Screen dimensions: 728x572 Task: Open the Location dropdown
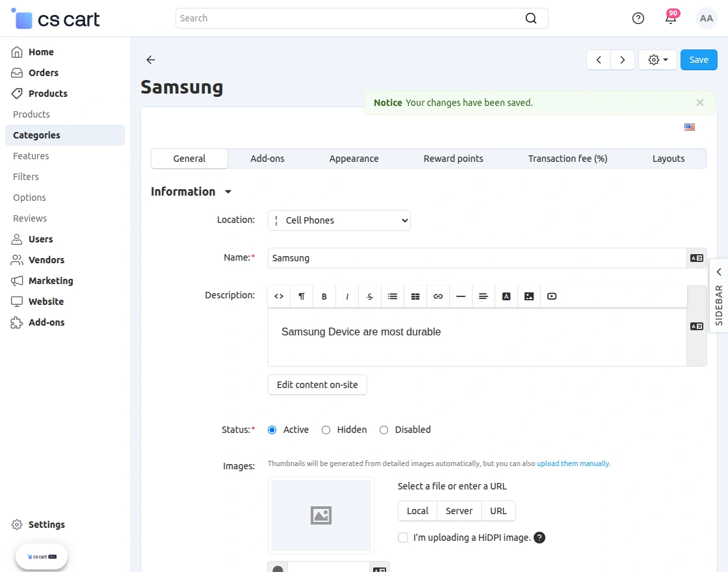pos(339,220)
